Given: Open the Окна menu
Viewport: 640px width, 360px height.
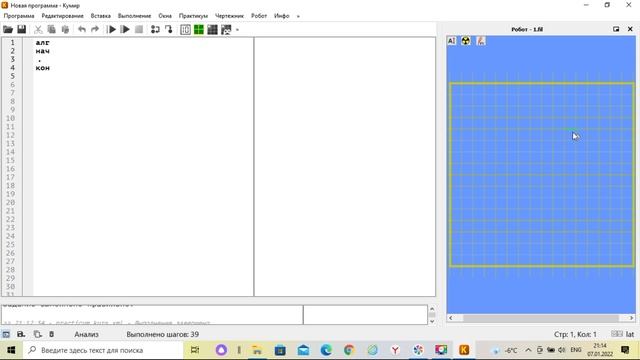Looking at the screenshot, I should pyautogui.click(x=165, y=16).
